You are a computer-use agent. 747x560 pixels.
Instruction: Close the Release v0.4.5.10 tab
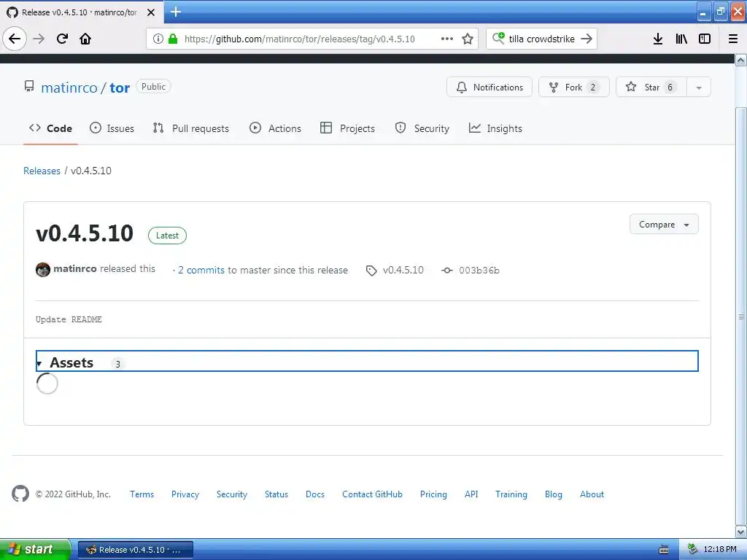point(151,12)
